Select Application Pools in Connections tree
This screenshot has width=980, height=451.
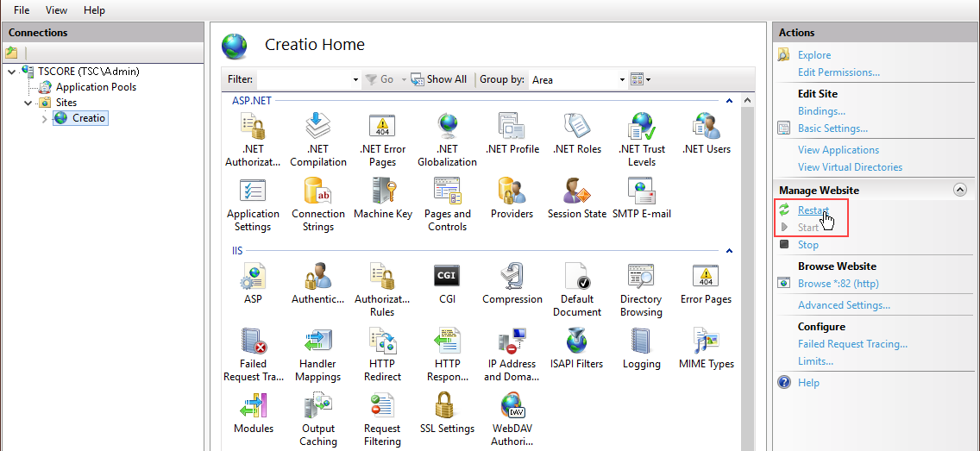(x=96, y=87)
